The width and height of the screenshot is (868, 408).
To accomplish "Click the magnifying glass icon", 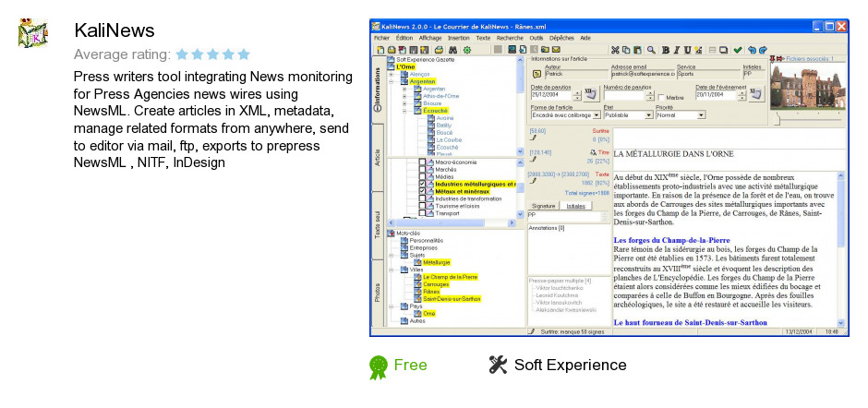I will tap(652, 50).
